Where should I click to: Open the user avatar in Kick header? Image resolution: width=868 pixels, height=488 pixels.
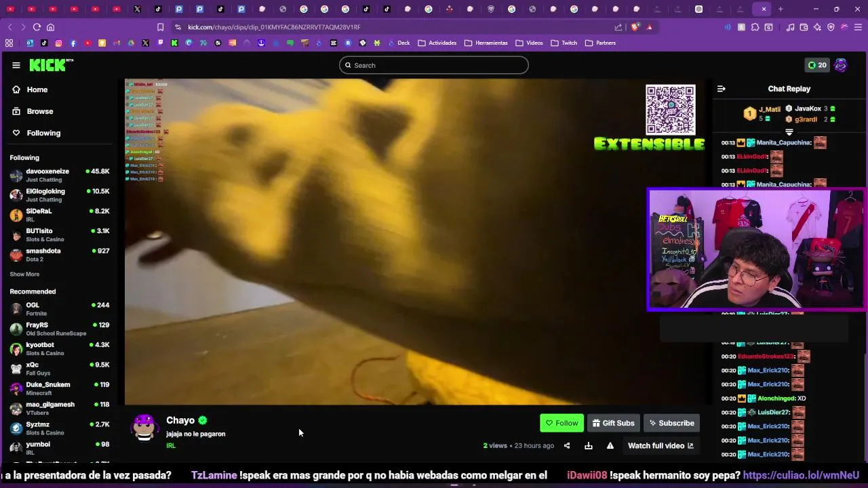coord(841,65)
